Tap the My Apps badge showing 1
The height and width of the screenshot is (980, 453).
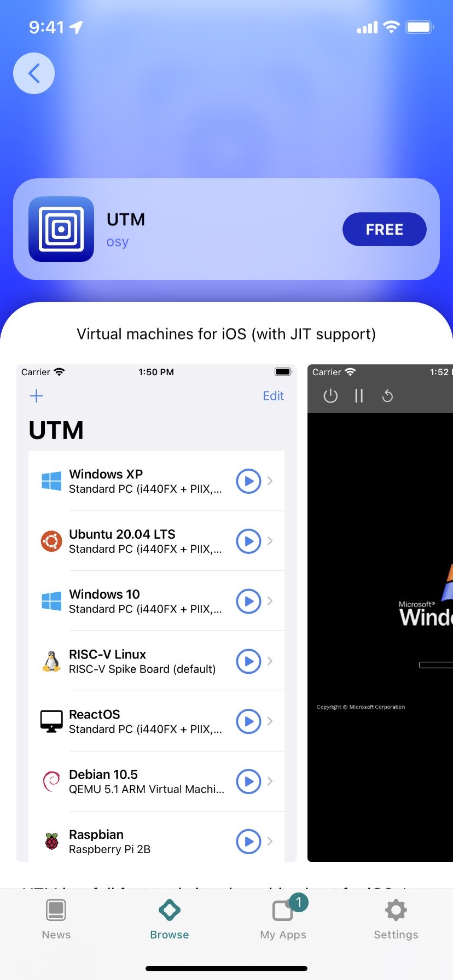(x=298, y=902)
